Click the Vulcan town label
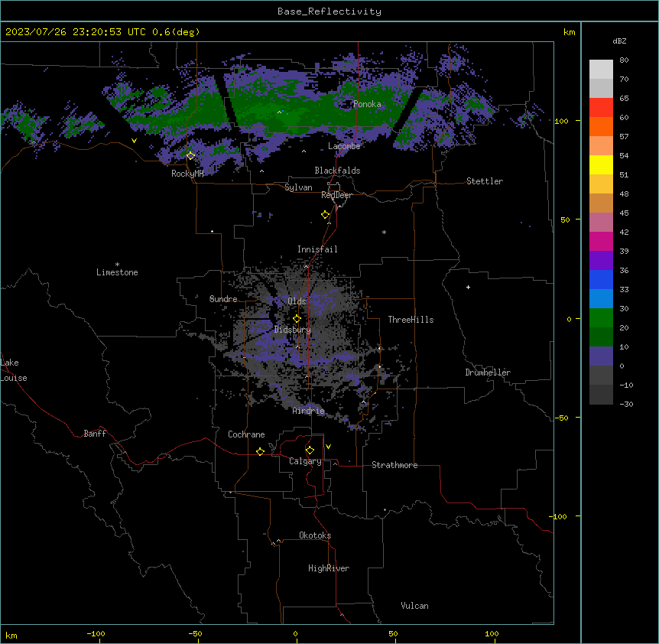 pyautogui.click(x=414, y=606)
